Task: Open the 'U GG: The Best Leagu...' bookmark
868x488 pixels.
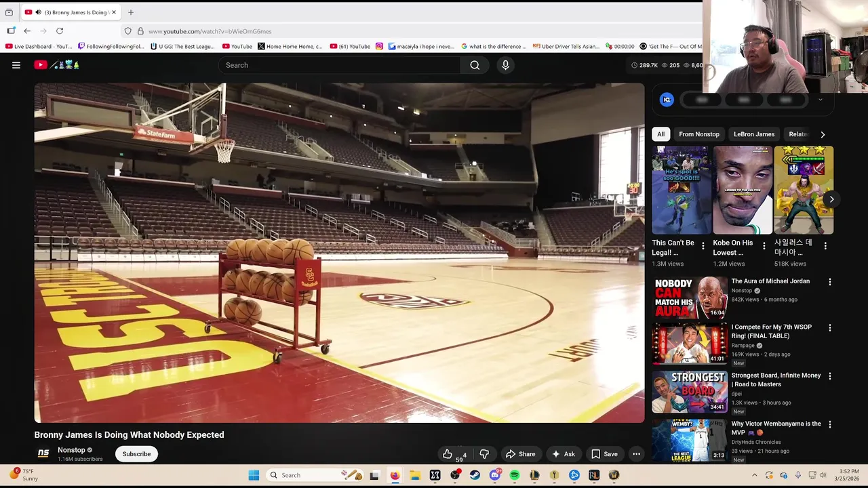Action: [182, 47]
